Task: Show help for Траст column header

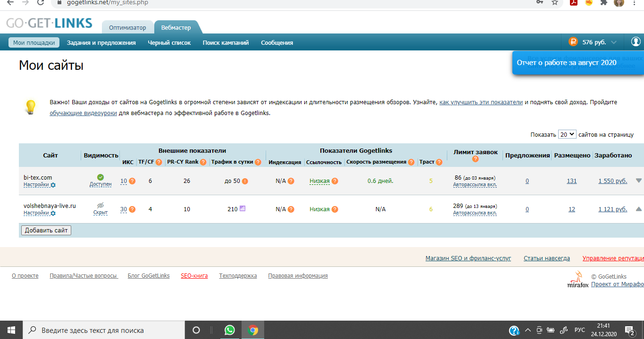Action: [x=439, y=162]
